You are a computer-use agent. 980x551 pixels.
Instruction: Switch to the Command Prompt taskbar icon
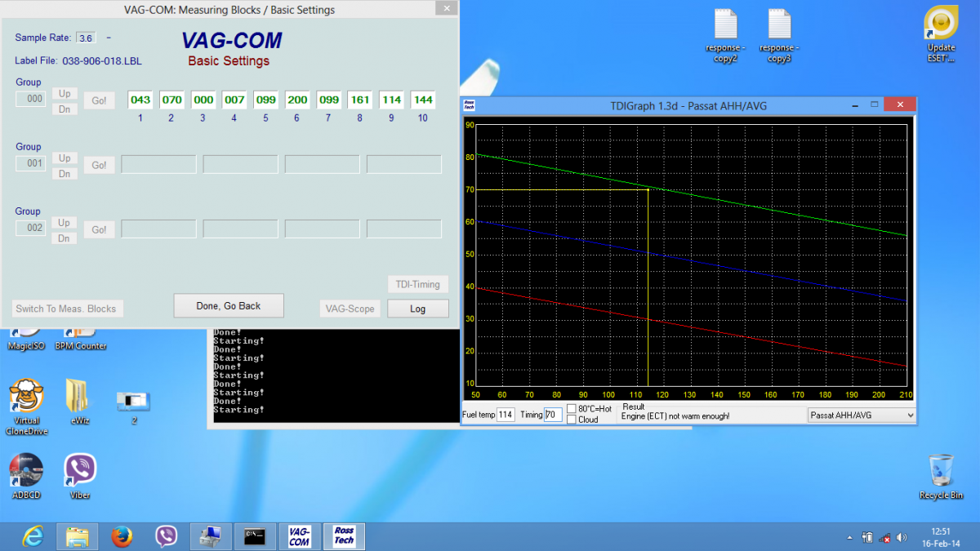[255, 536]
